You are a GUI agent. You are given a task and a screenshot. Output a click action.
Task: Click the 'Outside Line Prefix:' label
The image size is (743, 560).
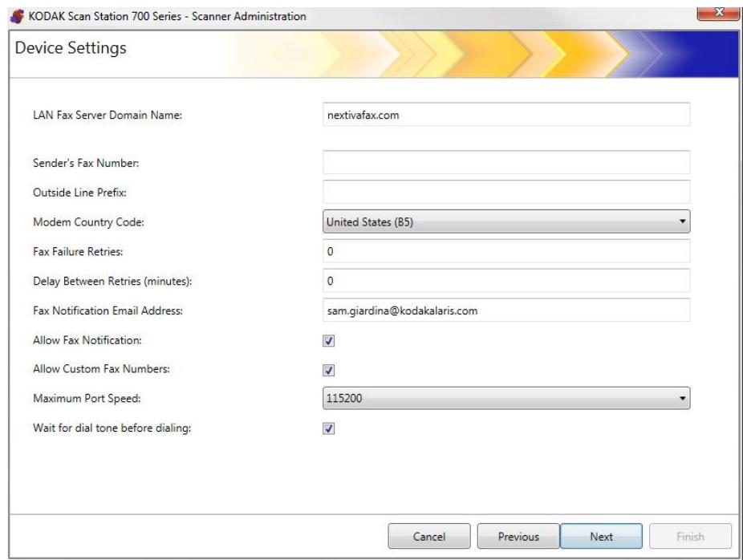click(x=79, y=193)
